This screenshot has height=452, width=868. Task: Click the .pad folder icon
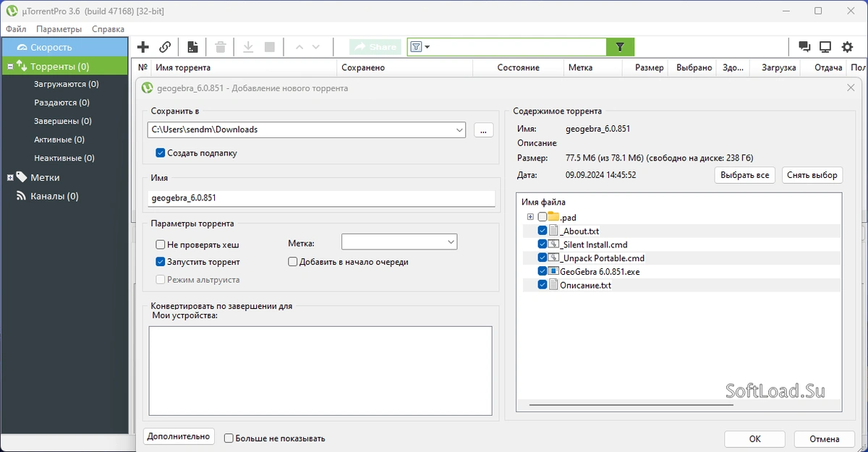[x=554, y=216]
